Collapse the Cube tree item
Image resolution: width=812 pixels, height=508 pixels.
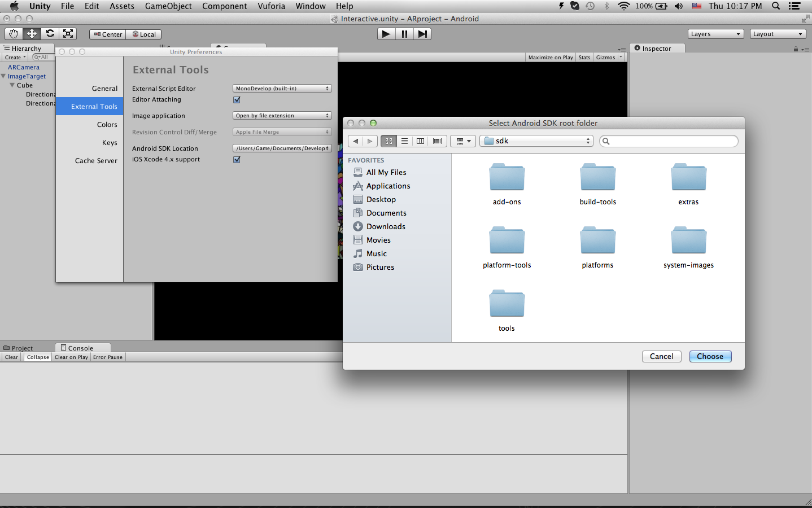[x=12, y=85]
